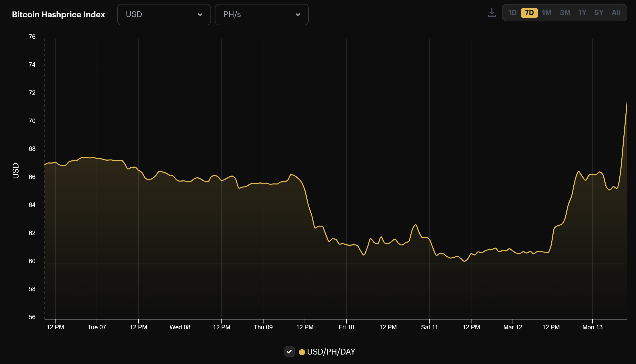Click the Wed 08 axis label

(180, 327)
